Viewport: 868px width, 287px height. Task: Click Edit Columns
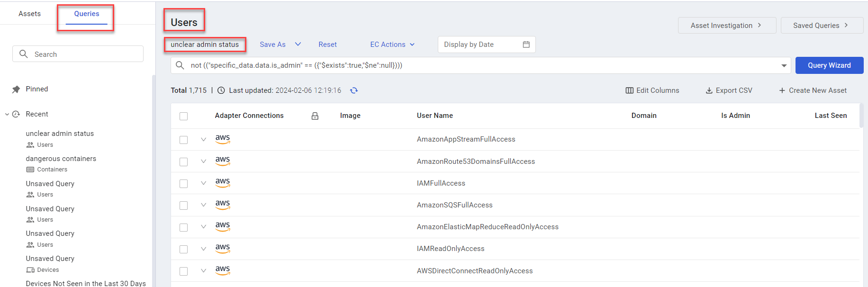(652, 90)
